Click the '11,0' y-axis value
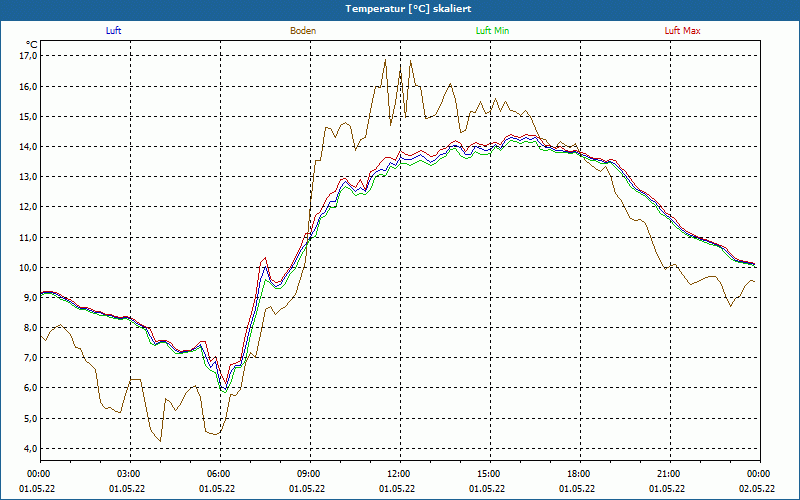The height and width of the screenshot is (500, 800). [29, 237]
